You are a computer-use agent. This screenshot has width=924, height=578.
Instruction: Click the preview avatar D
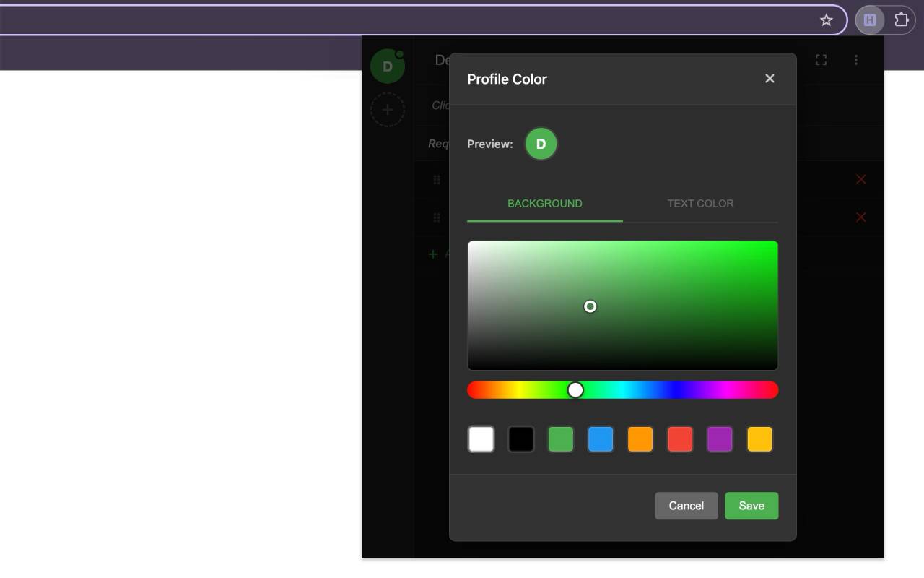tap(541, 144)
